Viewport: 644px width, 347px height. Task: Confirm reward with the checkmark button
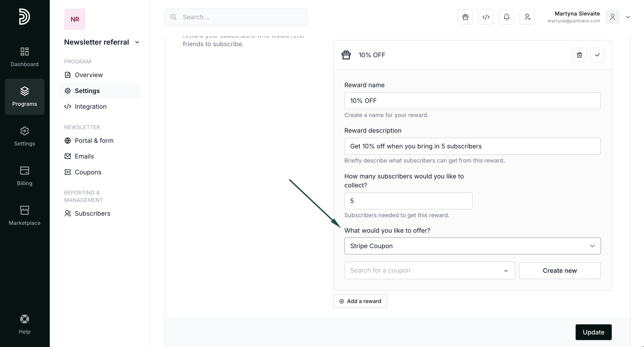click(597, 55)
